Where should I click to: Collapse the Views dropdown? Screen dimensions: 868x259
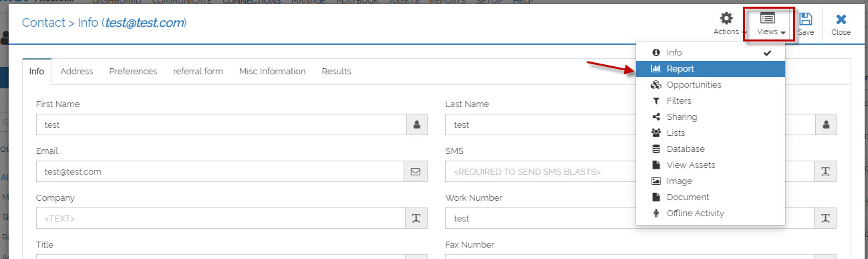click(x=771, y=25)
